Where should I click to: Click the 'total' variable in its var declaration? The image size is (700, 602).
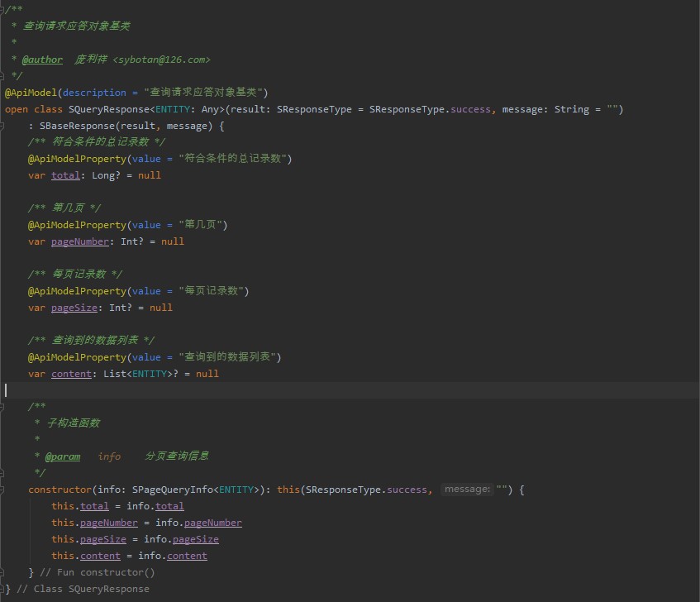pyautogui.click(x=65, y=175)
